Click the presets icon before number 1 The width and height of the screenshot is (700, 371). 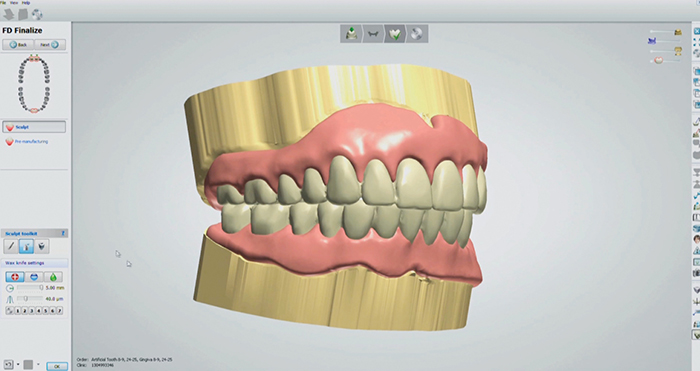[9, 310]
